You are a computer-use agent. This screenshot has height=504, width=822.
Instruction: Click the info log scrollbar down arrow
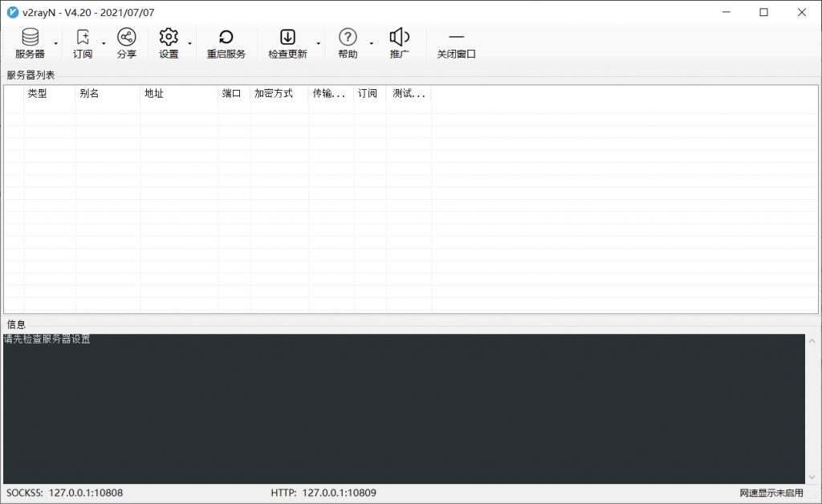click(812, 476)
